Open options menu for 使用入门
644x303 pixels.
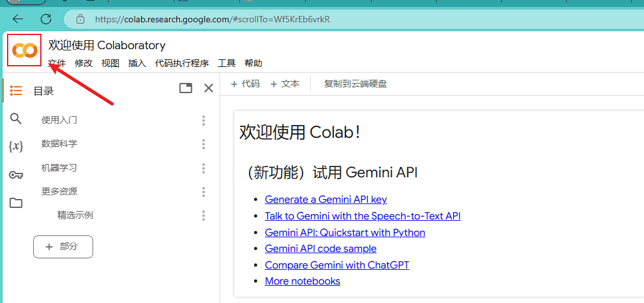204,121
